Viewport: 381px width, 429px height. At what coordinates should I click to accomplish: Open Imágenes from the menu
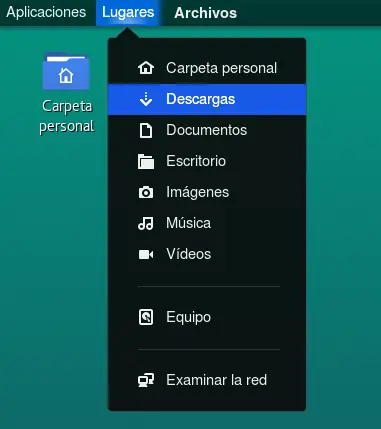(207, 192)
